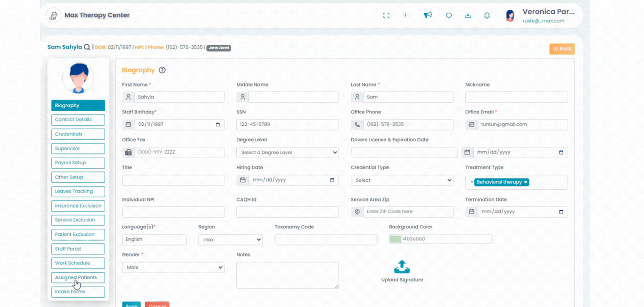The image size is (644, 307).
Task: Click the Notes text area
Action: (288, 275)
